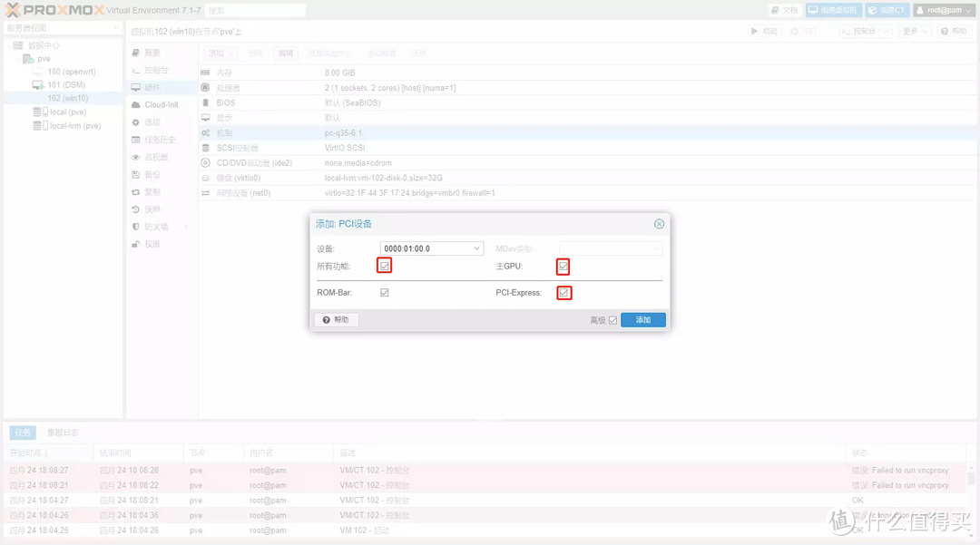Select the CD/DVD drive (ide2) row icon
980x545 pixels.
click(x=206, y=163)
